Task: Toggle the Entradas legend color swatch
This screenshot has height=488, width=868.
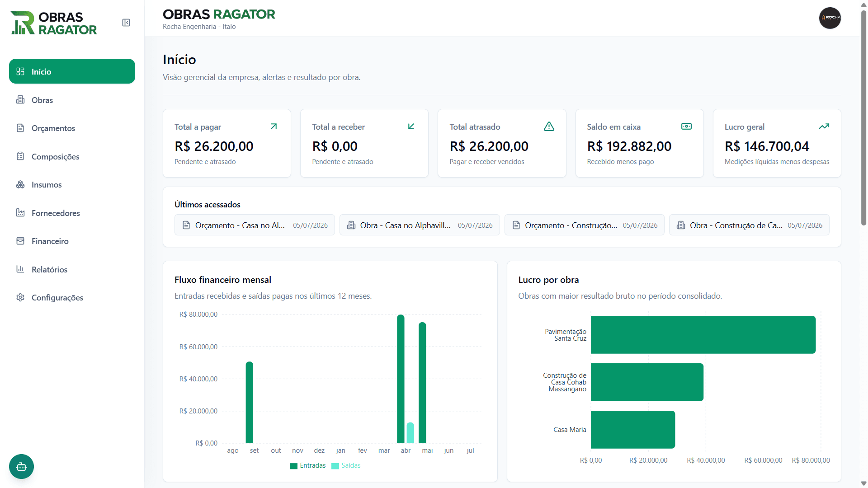Action: coord(293,466)
